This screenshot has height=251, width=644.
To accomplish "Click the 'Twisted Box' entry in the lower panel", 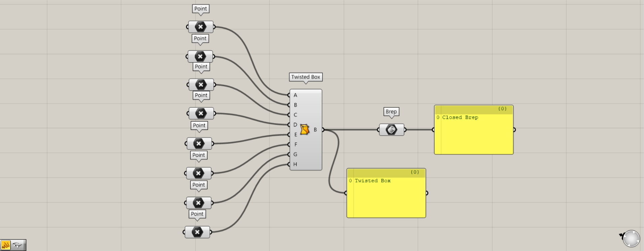I will [x=373, y=181].
